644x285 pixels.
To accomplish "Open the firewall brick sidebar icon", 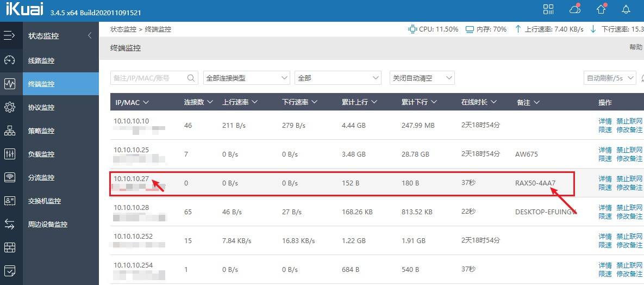I will pos(9,247).
